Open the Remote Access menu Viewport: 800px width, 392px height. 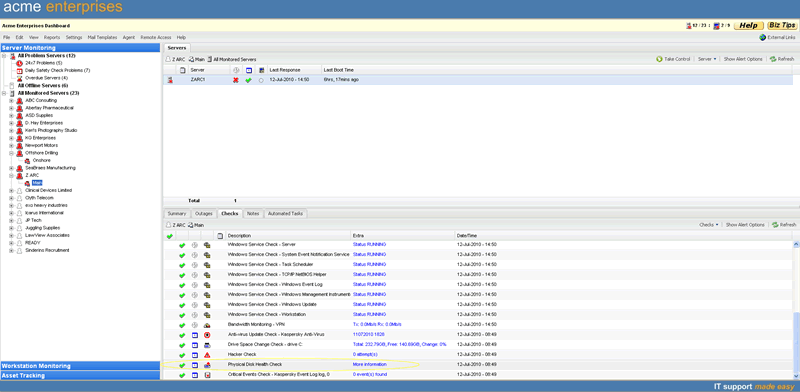coord(156,37)
